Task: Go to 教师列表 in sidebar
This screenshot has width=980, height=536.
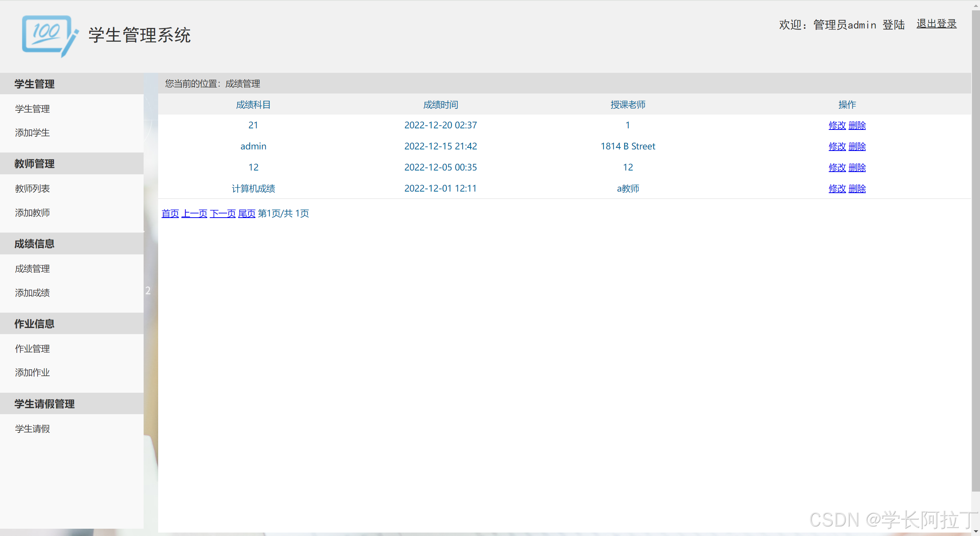Action: (x=33, y=189)
